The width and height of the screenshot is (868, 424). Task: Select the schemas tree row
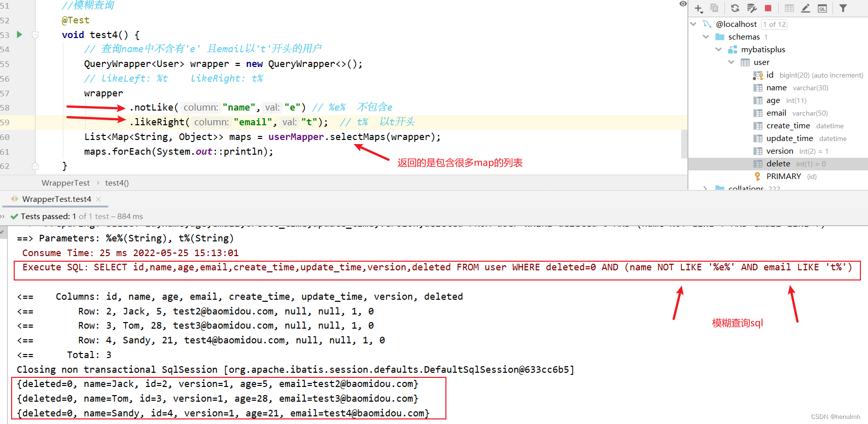[x=778, y=37]
